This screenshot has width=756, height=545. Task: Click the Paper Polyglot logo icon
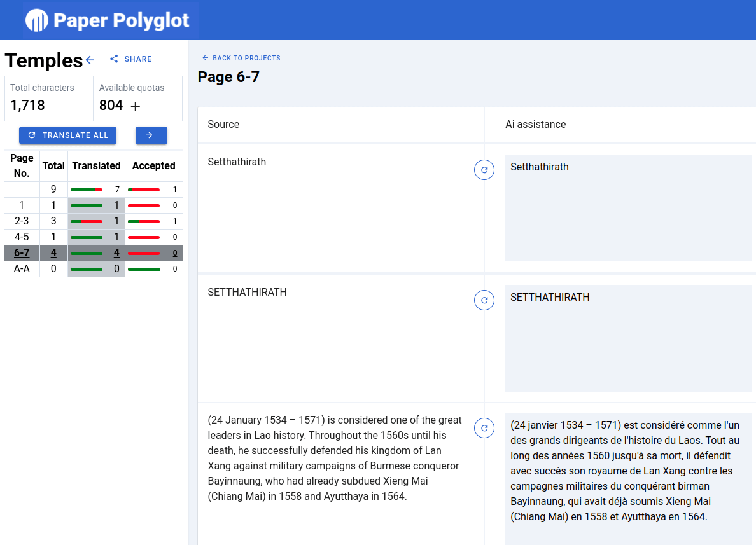[x=36, y=20]
